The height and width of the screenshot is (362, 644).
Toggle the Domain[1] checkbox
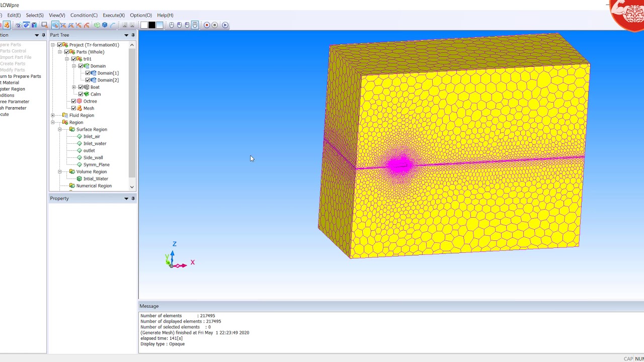tap(88, 73)
